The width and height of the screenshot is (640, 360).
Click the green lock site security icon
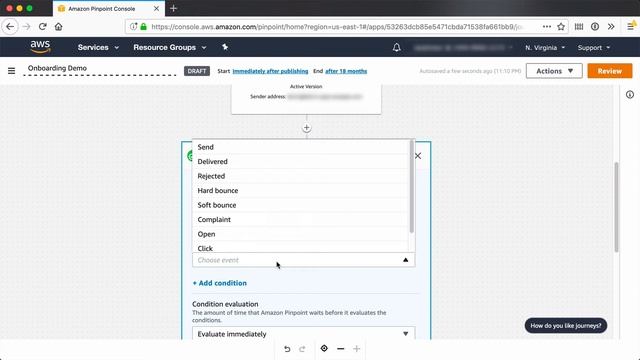[143, 27]
